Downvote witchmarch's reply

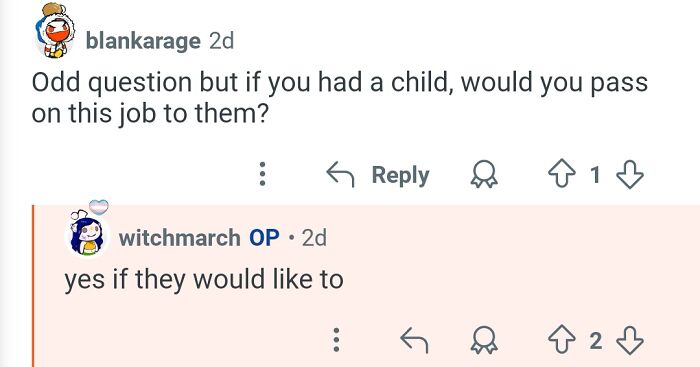(x=629, y=340)
